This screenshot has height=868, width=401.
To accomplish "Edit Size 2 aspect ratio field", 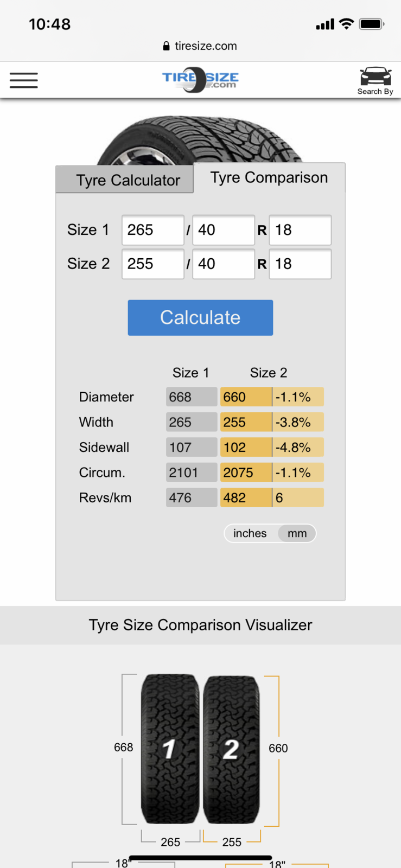I will pos(223,264).
